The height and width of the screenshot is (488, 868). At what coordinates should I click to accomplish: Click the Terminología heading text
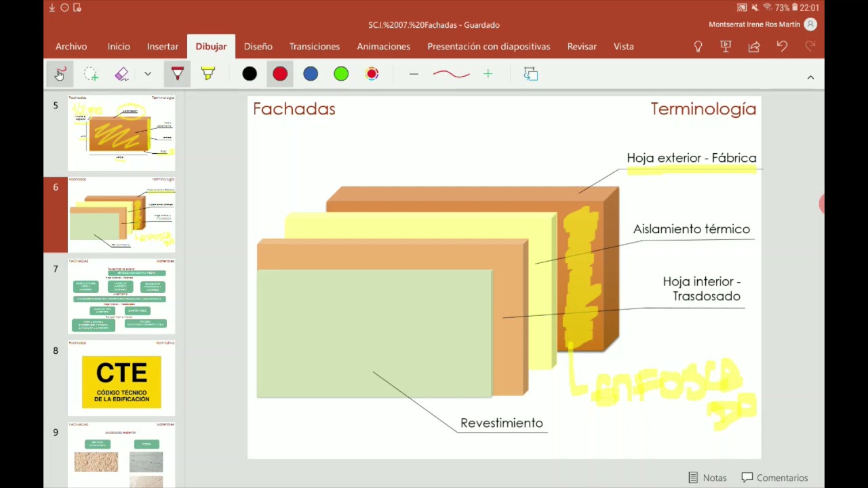pos(703,109)
